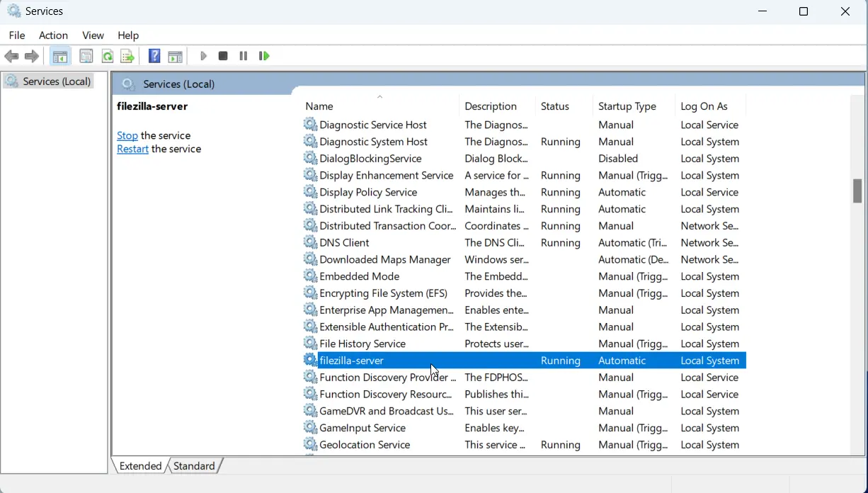Click the gear icon beside Diagnostic System Host
This screenshot has height=493, width=868.
coord(310,142)
